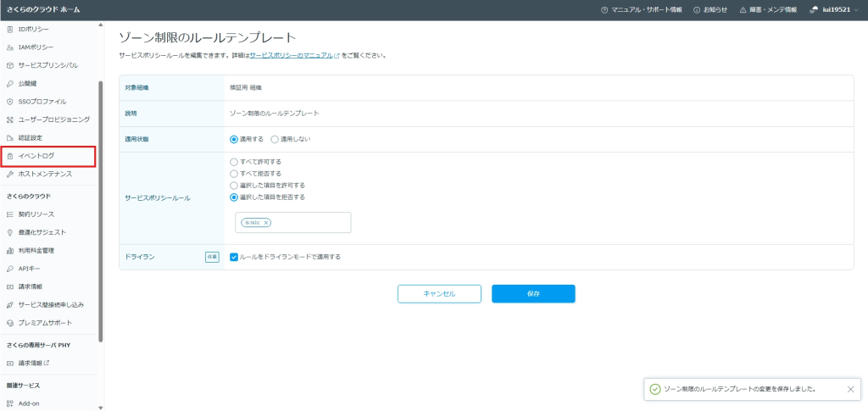The image size is (868, 411).
Task: Choose the すべて拒否する rule option
Action: tap(234, 174)
